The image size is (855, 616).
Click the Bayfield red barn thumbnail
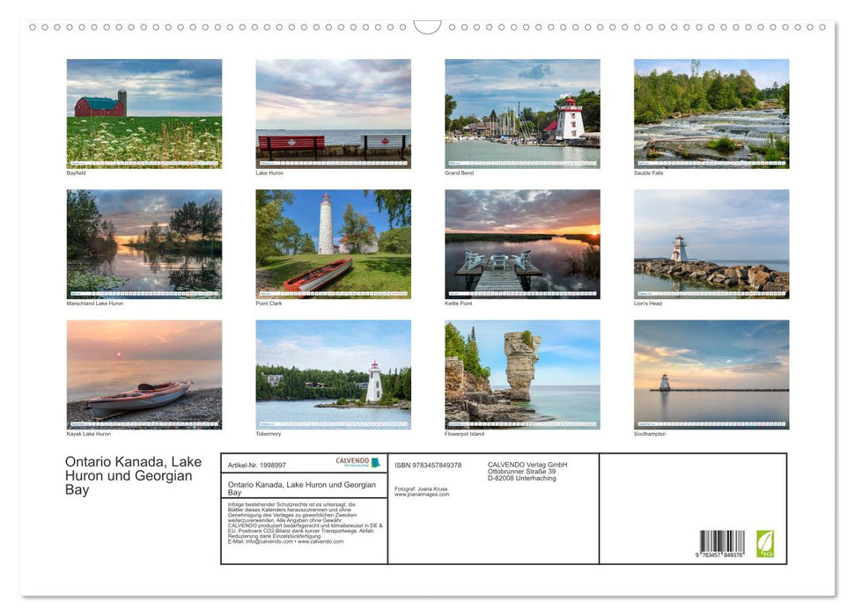point(144,113)
